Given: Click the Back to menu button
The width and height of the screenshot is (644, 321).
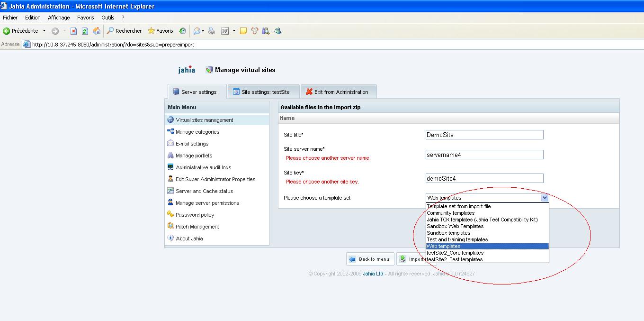Looking at the screenshot, I should (x=370, y=259).
